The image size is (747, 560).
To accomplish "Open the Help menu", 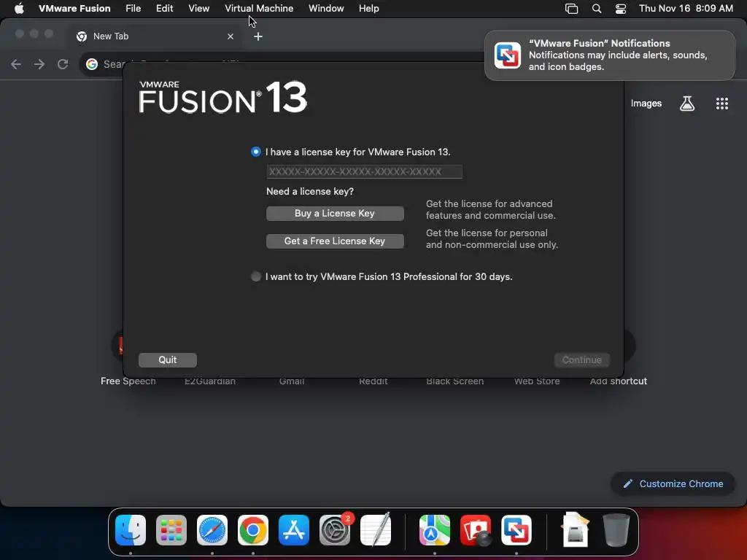I will coord(368,9).
